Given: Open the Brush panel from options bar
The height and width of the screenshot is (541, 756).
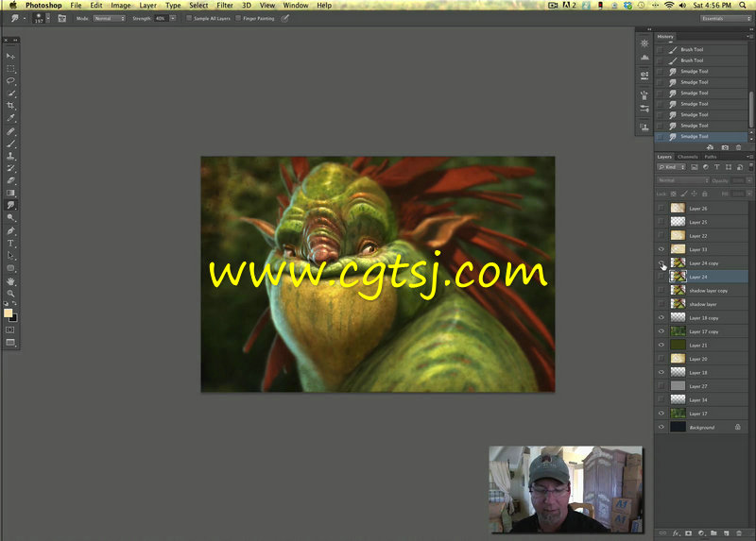Looking at the screenshot, I should (x=62, y=18).
